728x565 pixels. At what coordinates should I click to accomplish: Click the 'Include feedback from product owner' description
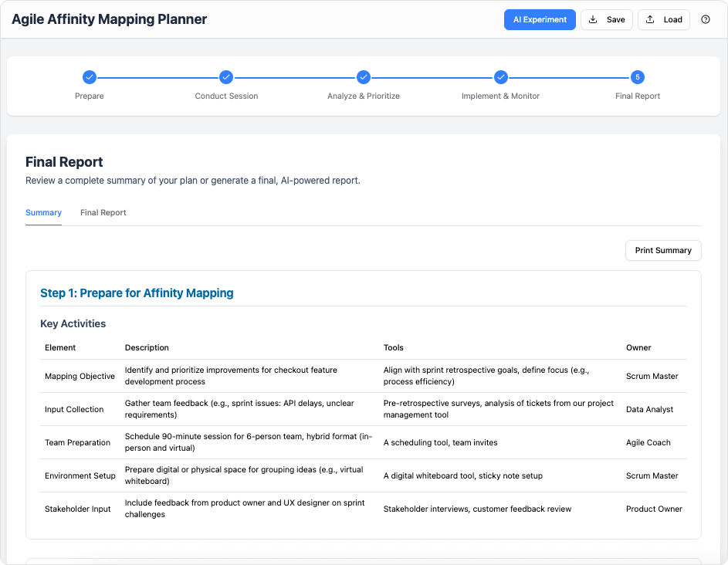pos(245,509)
